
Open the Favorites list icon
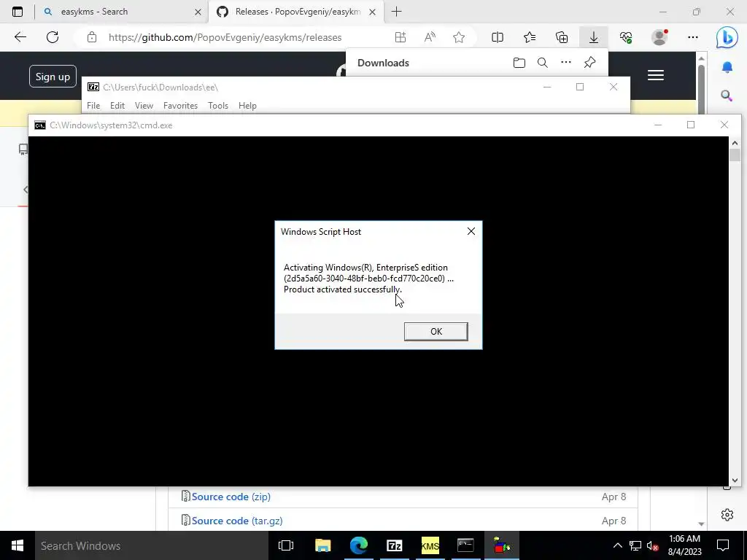[x=530, y=37]
